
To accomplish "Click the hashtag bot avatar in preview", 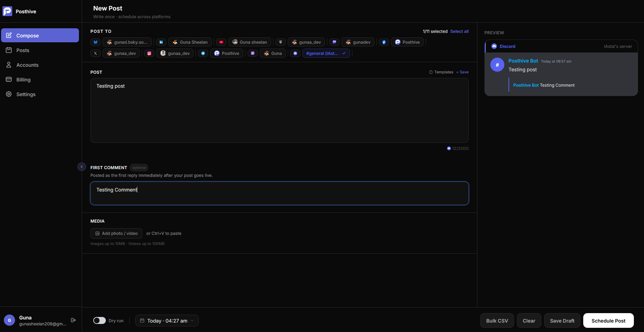I will click(x=497, y=65).
